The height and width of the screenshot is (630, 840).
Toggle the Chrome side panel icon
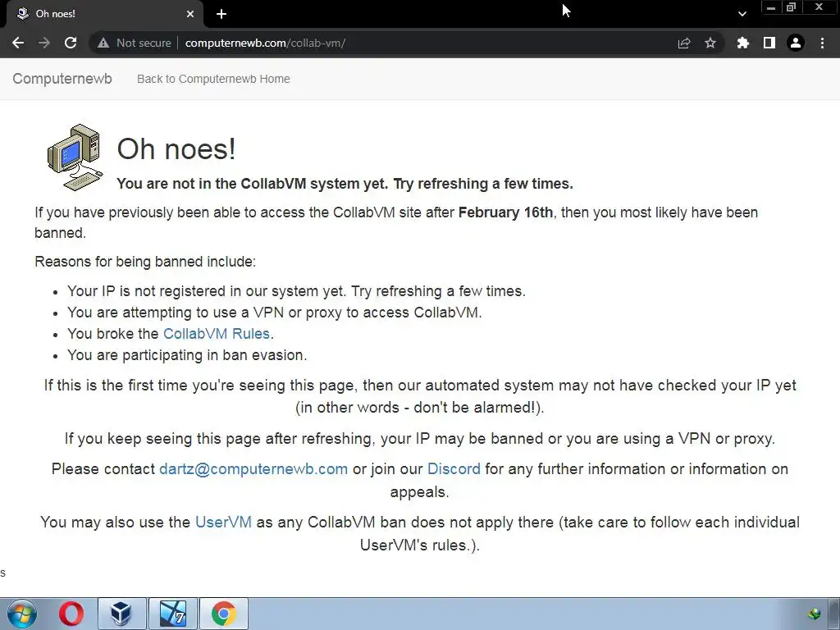point(769,43)
